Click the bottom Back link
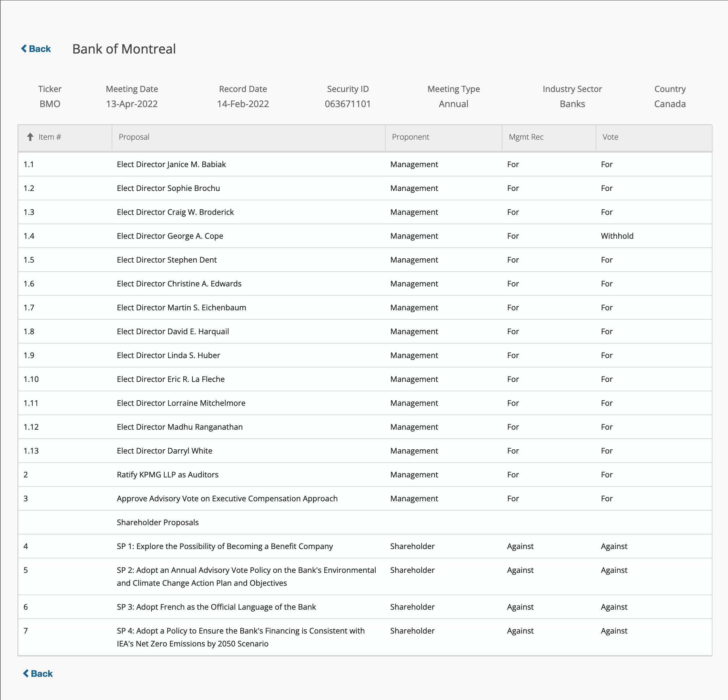The image size is (728, 700). pos(41,673)
